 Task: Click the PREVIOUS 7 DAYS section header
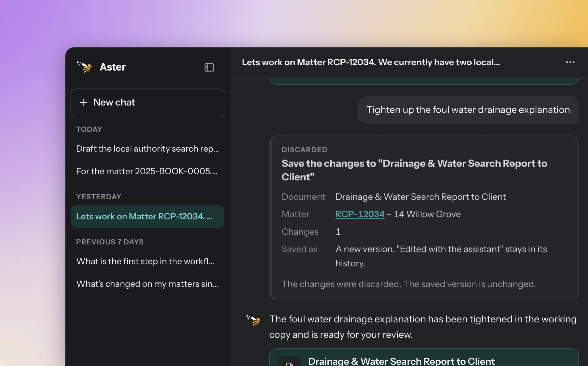tap(110, 242)
